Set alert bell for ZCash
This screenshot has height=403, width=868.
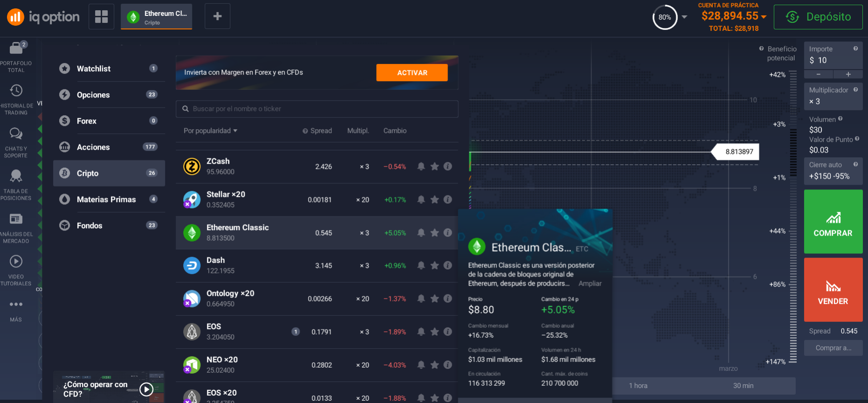[x=421, y=167]
